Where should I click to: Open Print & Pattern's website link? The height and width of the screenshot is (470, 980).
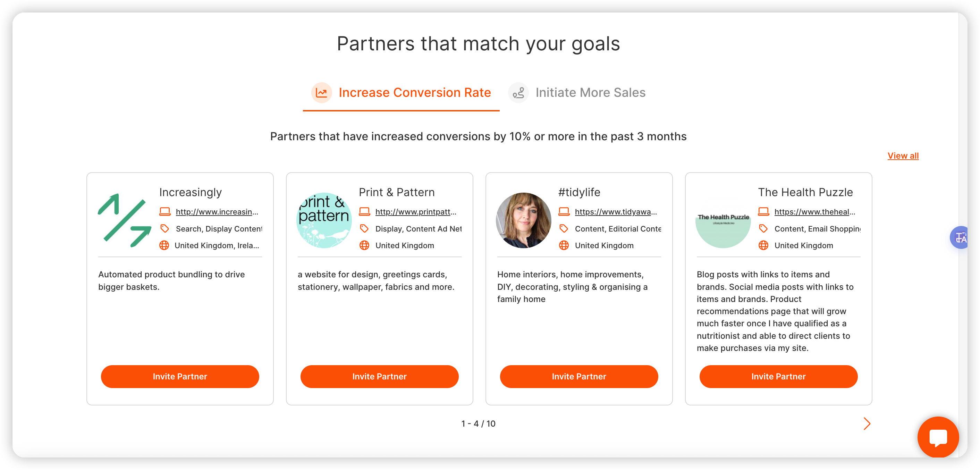[x=416, y=212]
